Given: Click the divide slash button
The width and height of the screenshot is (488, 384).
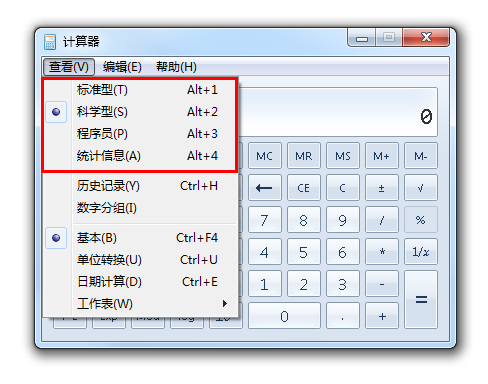Looking at the screenshot, I should click(x=382, y=220).
